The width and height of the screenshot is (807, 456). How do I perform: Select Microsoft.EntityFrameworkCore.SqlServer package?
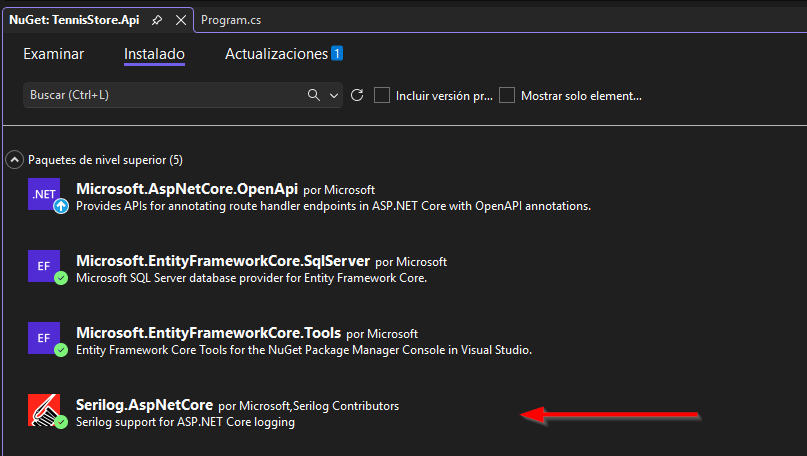click(x=223, y=261)
